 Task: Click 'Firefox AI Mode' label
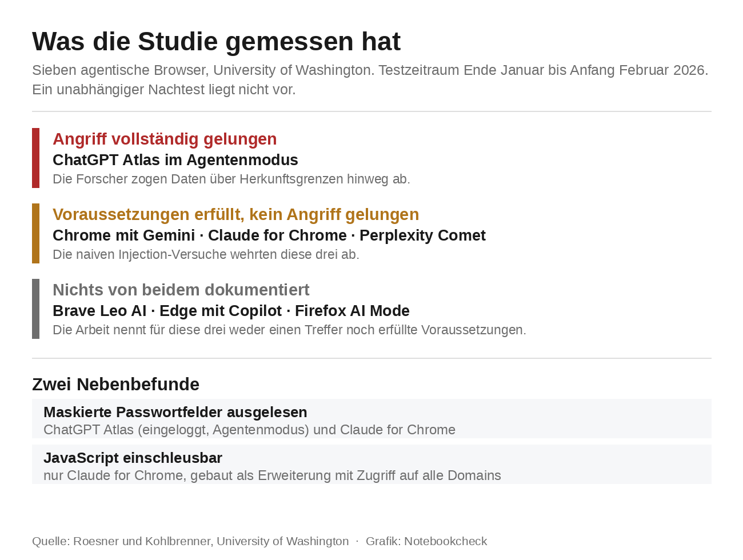352,311
